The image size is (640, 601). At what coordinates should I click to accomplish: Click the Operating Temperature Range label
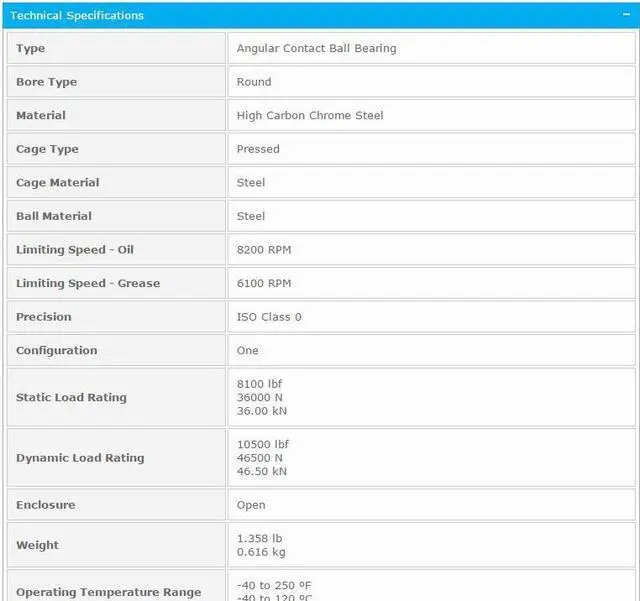click(x=108, y=592)
